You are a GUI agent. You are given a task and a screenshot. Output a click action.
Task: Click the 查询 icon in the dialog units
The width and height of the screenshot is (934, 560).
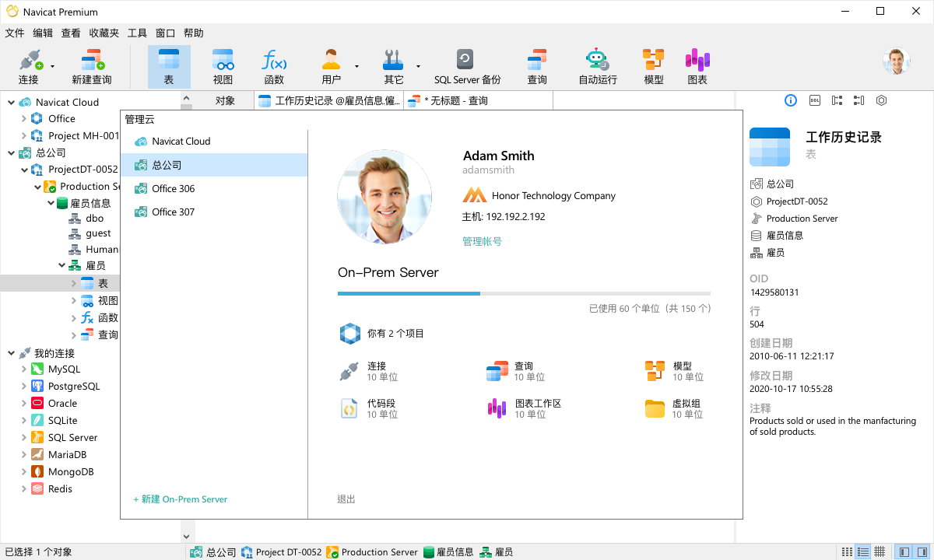tap(497, 371)
